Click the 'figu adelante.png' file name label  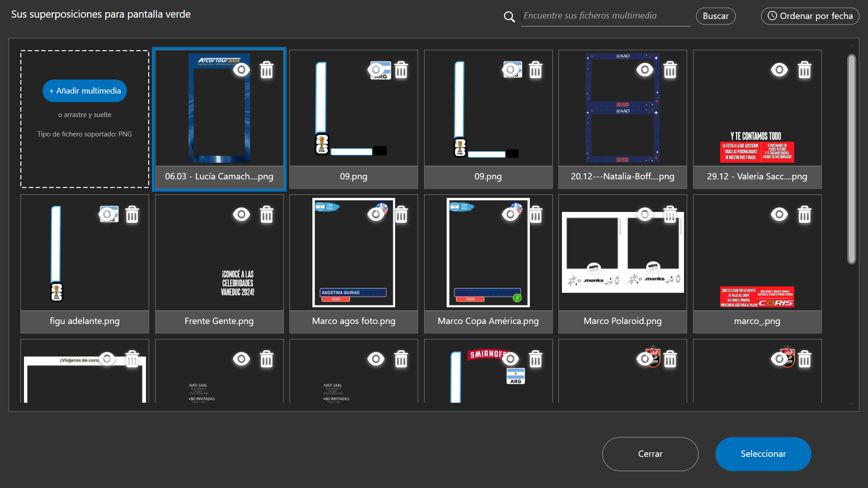(x=85, y=321)
